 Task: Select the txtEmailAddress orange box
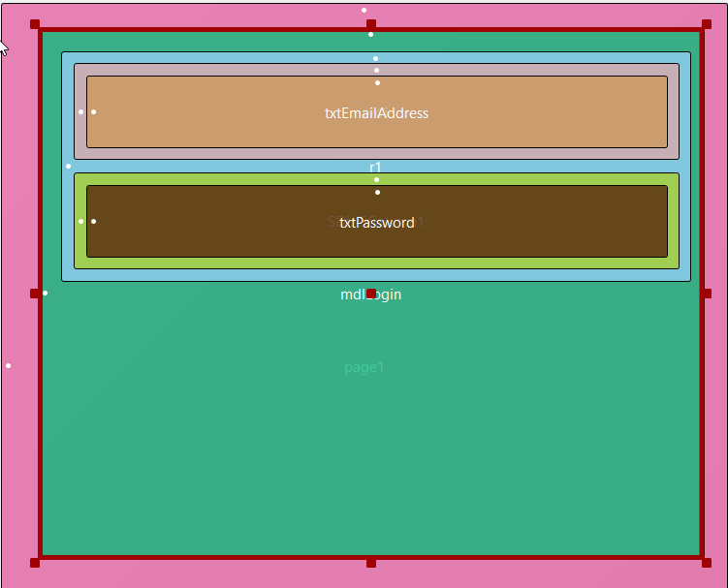click(x=377, y=111)
